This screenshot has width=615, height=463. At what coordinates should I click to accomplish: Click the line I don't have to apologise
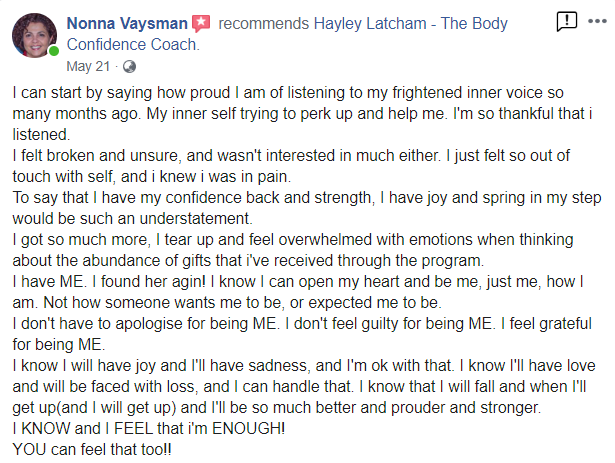302,324
